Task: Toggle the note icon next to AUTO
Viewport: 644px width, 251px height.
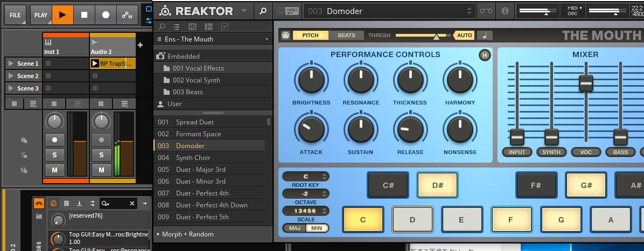Action: pos(485,36)
